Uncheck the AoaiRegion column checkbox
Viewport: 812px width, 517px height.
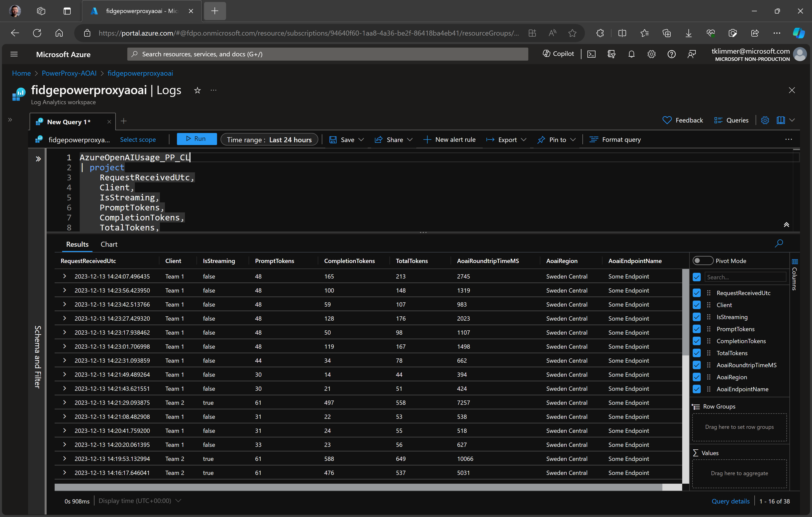tap(697, 377)
